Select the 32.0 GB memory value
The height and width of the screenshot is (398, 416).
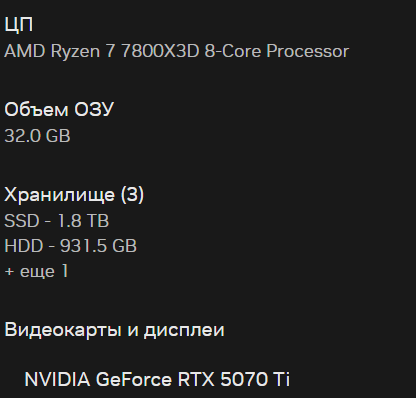(x=37, y=136)
